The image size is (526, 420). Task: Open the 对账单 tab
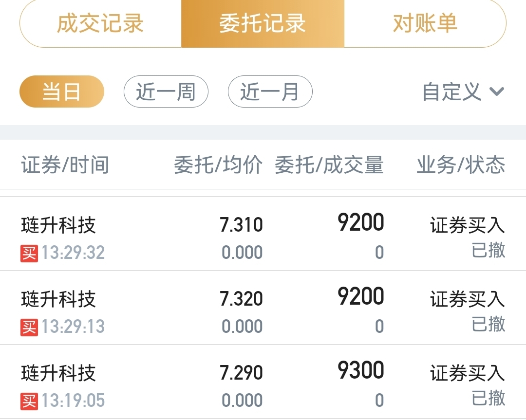pos(425,23)
